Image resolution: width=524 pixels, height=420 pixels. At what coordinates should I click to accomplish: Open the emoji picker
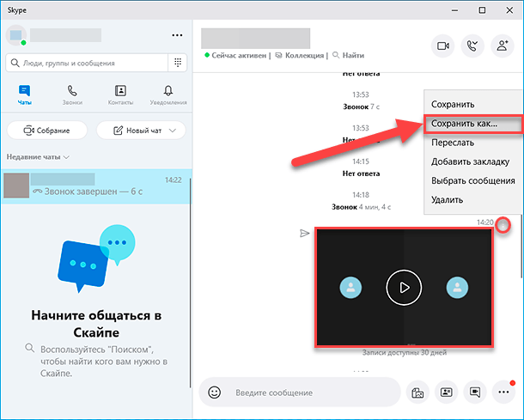click(x=214, y=393)
